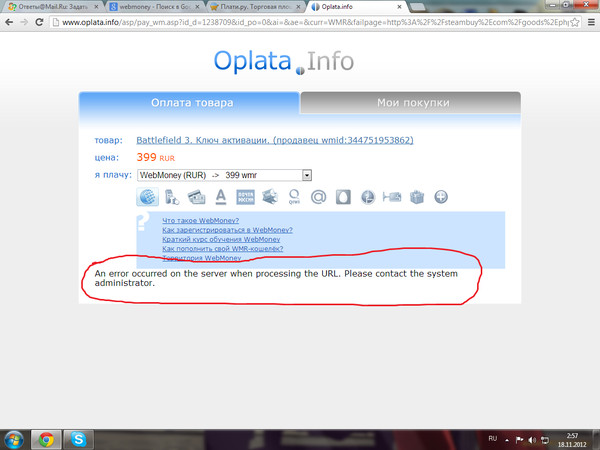This screenshot has width=600, height=450.
Task: Click the browser address bar URL
Action: (x=300, y=24)
